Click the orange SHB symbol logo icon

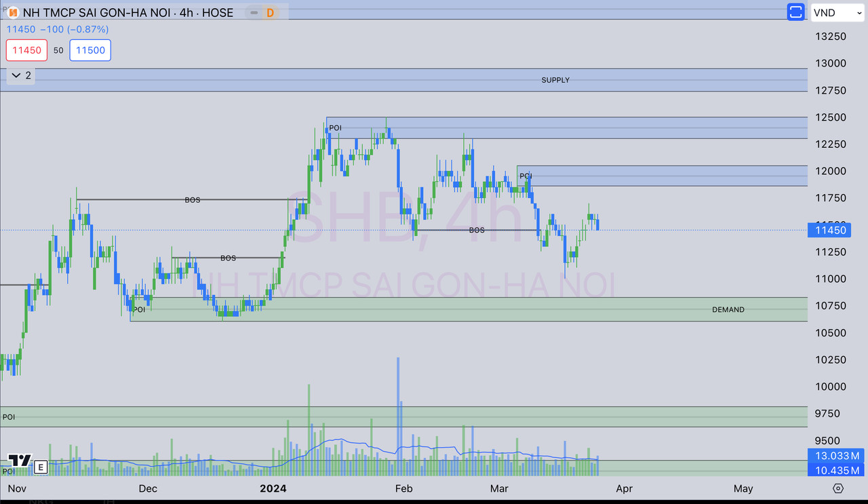tap(12, 12)
